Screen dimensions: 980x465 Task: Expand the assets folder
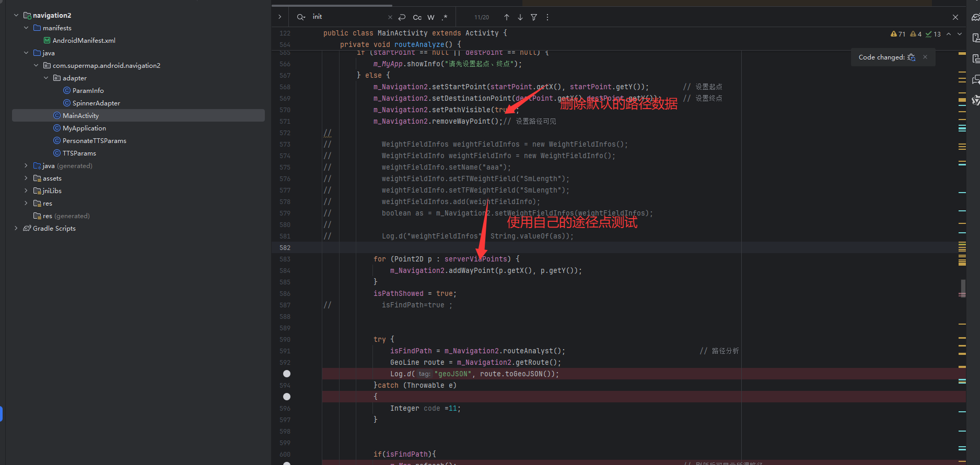click(26, 178)
